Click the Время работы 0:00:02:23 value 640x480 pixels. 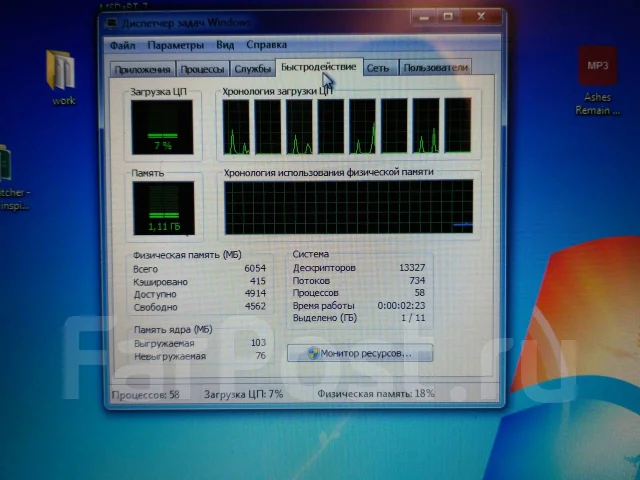401,306
